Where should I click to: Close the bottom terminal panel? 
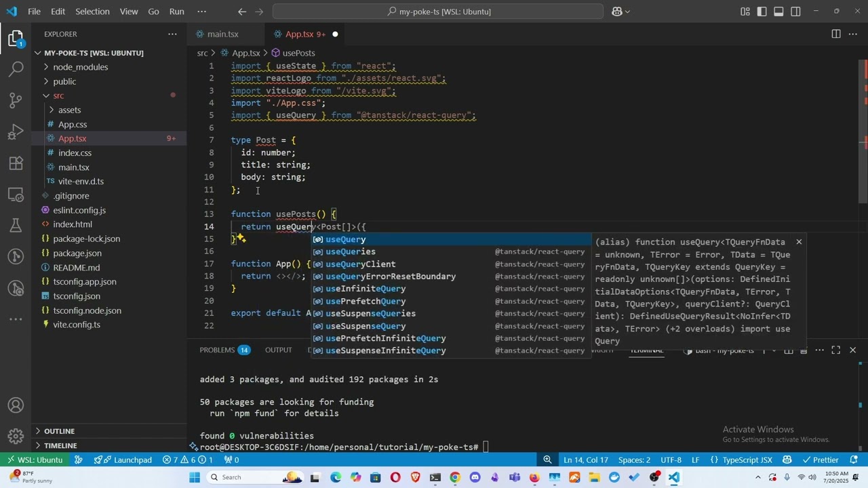(x=853, y=350)
